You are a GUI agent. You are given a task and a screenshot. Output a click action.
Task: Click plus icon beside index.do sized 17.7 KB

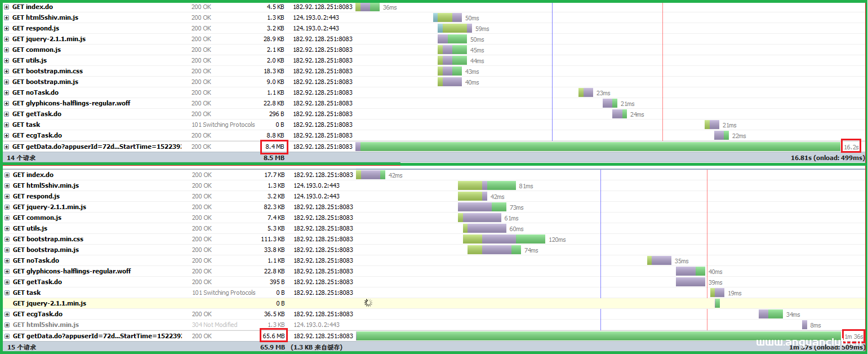(7, 175)
